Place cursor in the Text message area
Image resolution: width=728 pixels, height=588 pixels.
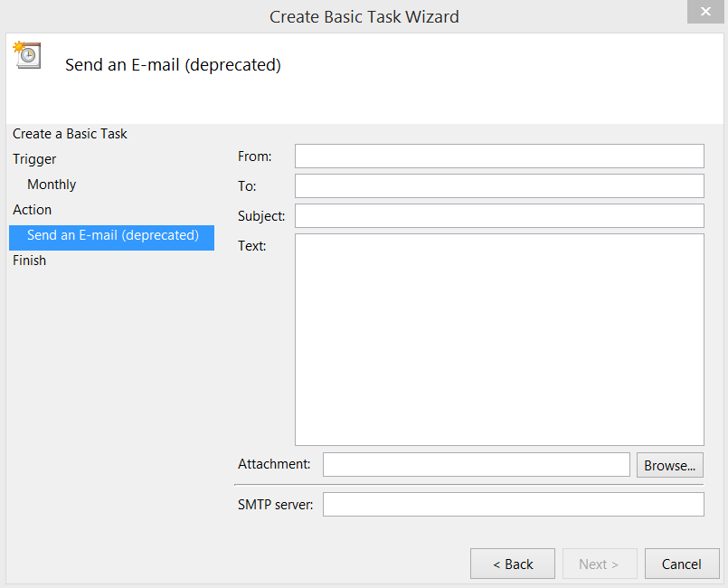click(498, 339)
